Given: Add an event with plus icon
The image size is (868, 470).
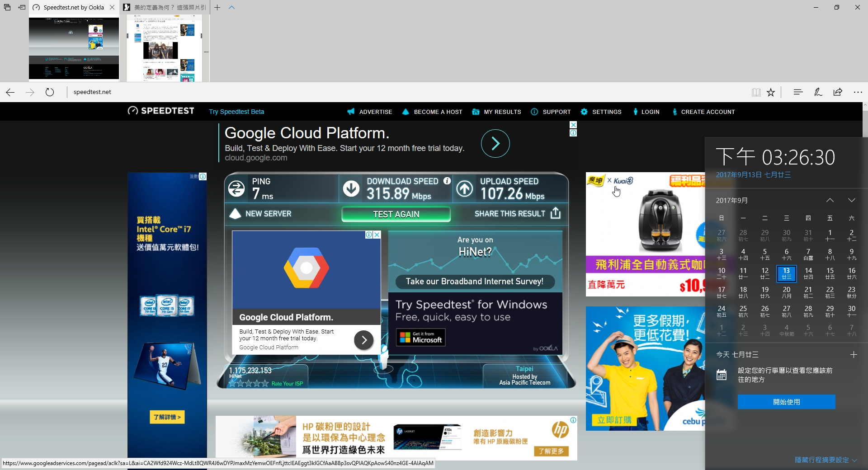Looking at the screenshot, I should tap(854, 355).
